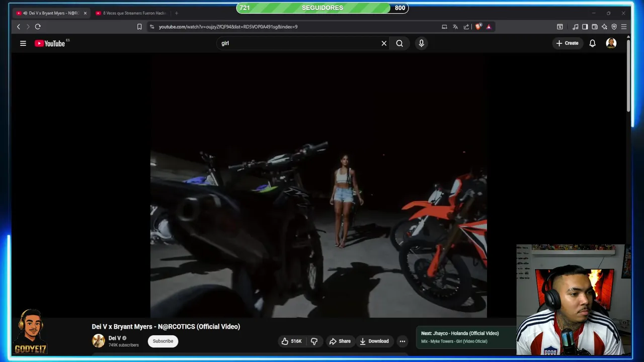Dislike the video
Viewport: 644px width, 362px height.
tap(314, 341)
